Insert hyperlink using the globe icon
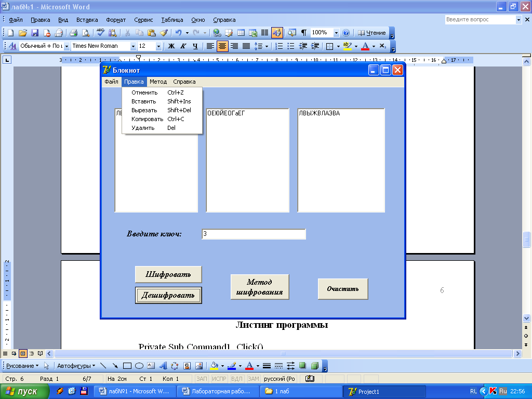Screen dimensions: 532x399 217,33
